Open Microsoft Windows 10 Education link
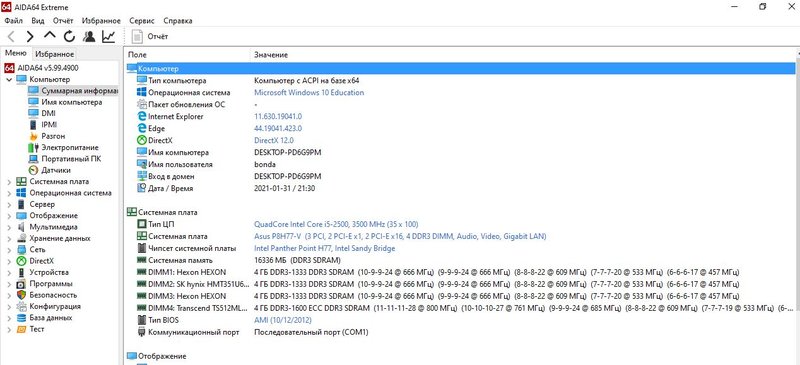This screenshot has width=800, height=365. tap(309, 92)
